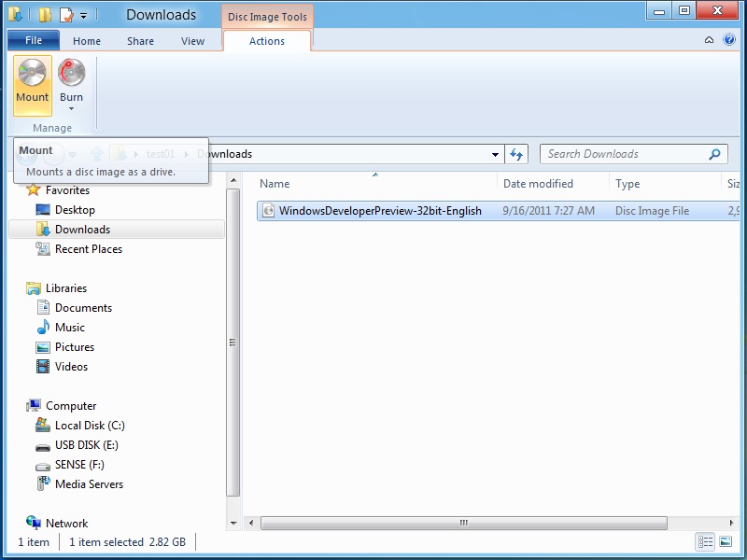Select the Share ribbon tab
747x560 pixels.
click(x=140, y=41)
